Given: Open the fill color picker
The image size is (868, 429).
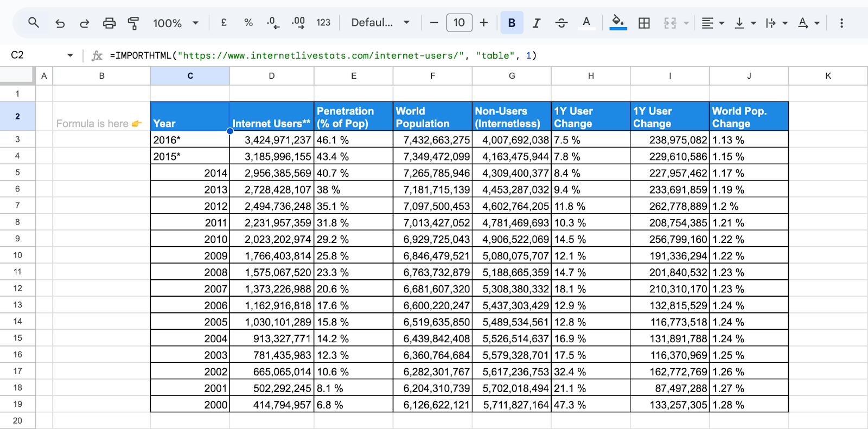Looking at the screenshot, I should 618,23.
